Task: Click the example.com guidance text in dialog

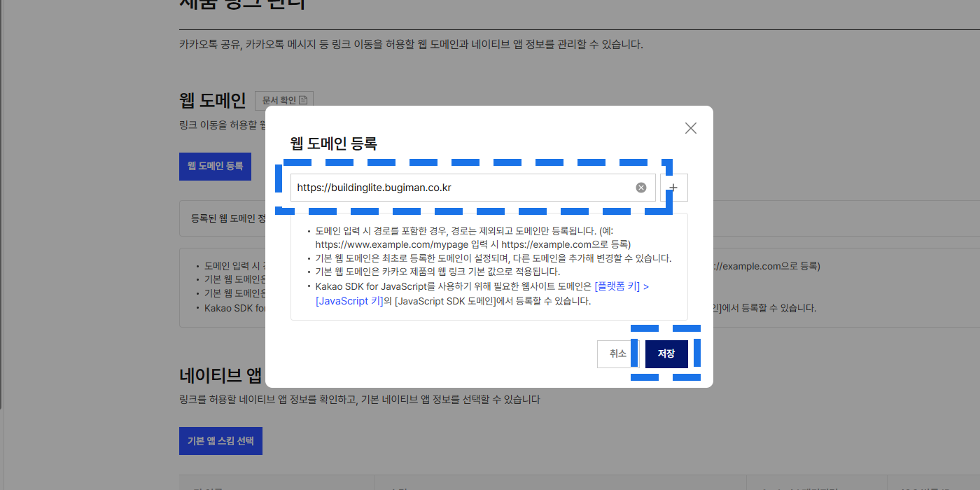Action: point(472,244)
